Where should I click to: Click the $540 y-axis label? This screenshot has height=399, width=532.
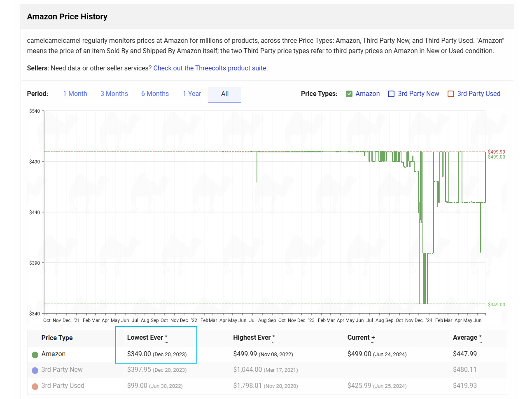click(35, 111)
